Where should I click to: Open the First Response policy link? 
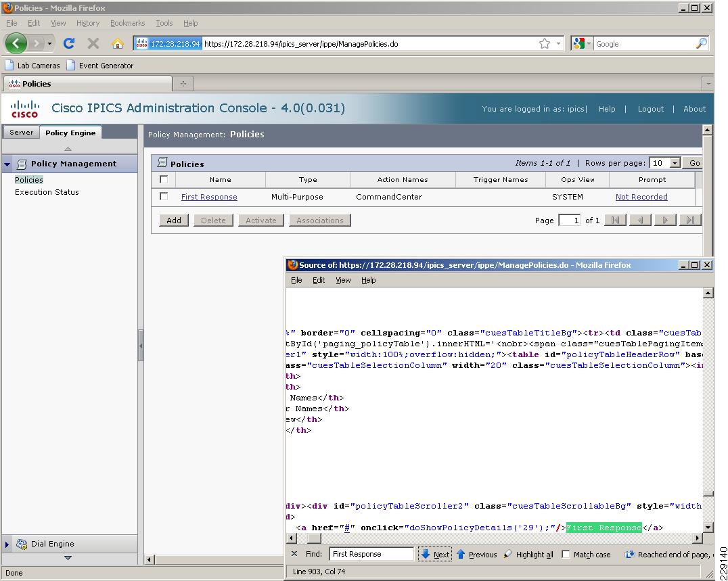point(209,197)
